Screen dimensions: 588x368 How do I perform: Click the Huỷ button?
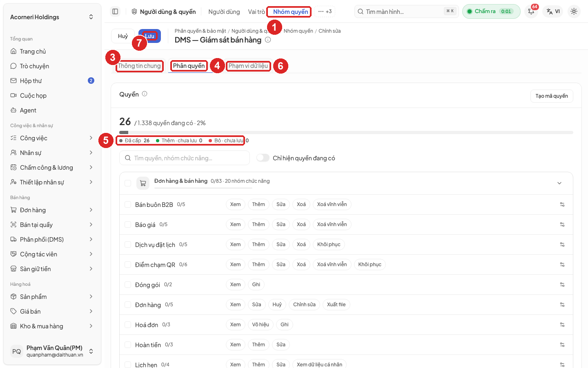coord(123,36)
